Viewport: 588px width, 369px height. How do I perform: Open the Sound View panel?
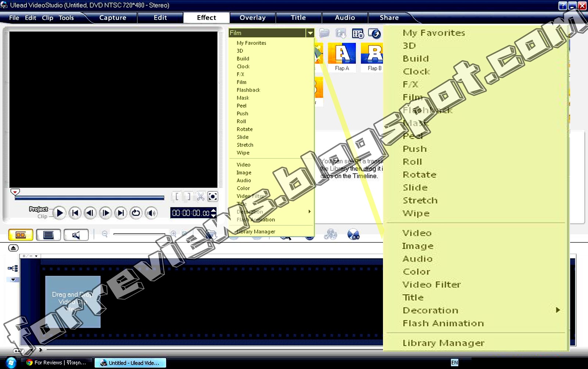[x=76, y=235]
